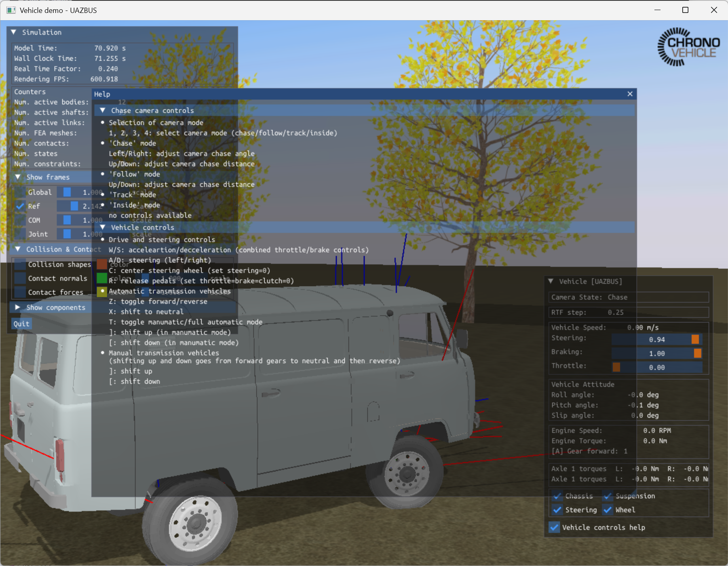Uncheck the Wheel checkbox
Screen dimensions: 728x566
click(607, 510)
